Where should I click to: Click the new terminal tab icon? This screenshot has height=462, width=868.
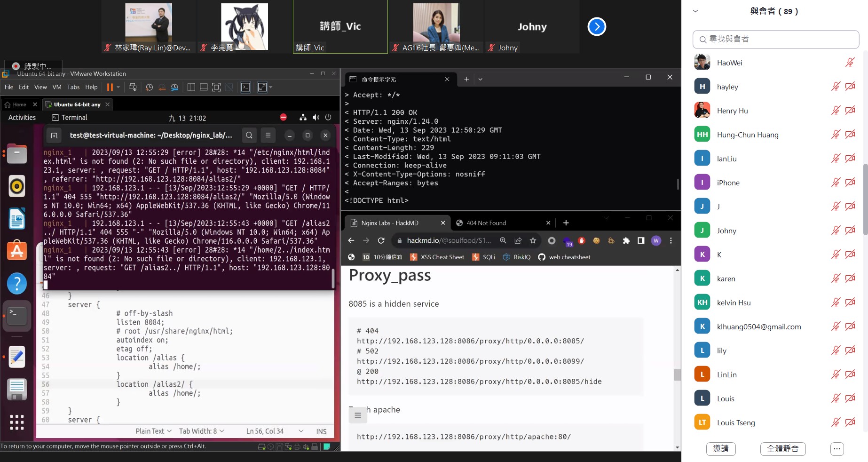coord(54,135)
